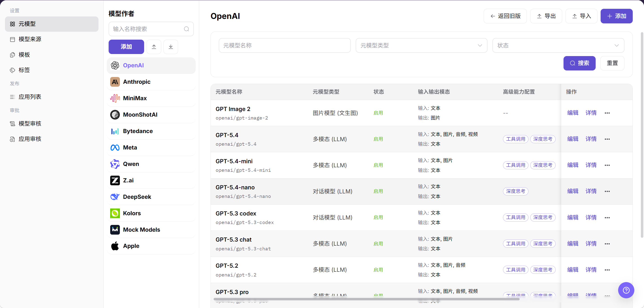Open 应用列表 in the sidebar
The image size is (644, 308).
[x=51, y=97]
